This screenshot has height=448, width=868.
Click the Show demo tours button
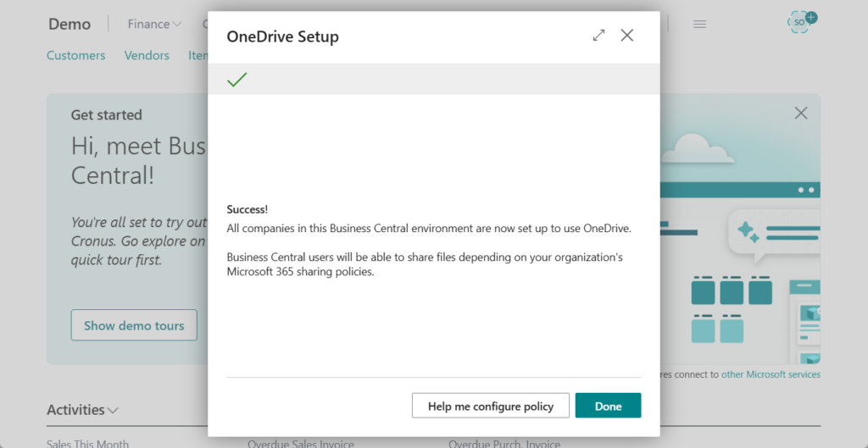tap(134, 325)
